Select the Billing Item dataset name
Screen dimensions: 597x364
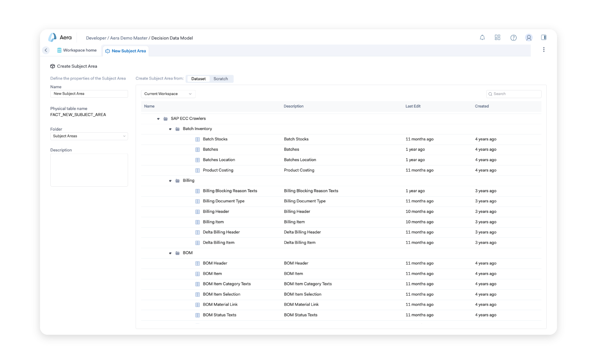pyautogui.click(x=213, y=222)
